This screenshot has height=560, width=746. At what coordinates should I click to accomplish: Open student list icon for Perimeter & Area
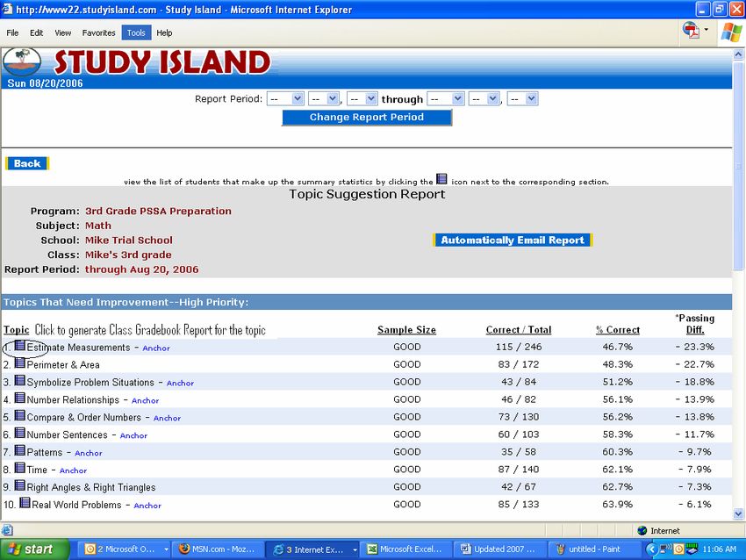point(20,363)
